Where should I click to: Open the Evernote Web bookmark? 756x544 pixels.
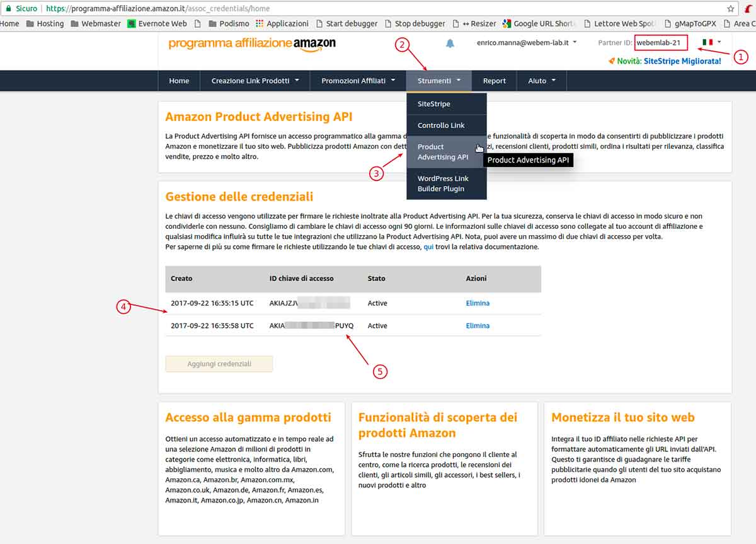click(x=157, y=23)
